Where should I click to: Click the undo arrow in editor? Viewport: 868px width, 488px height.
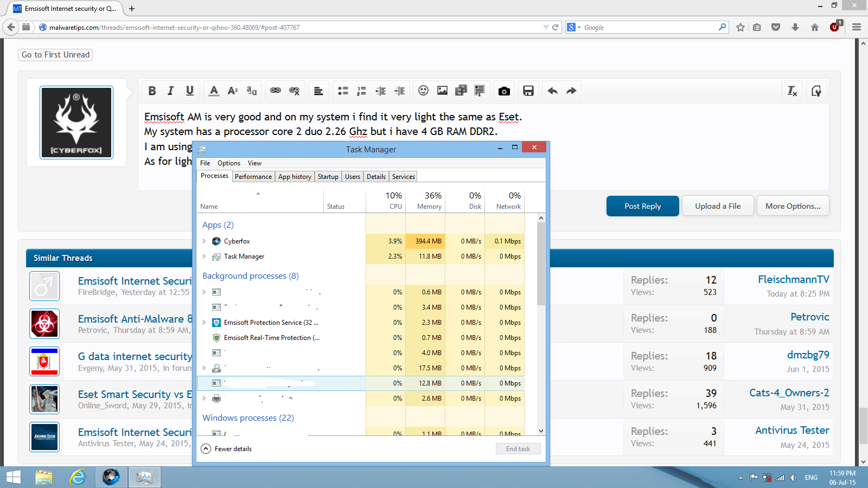click(x=552, y=91)
